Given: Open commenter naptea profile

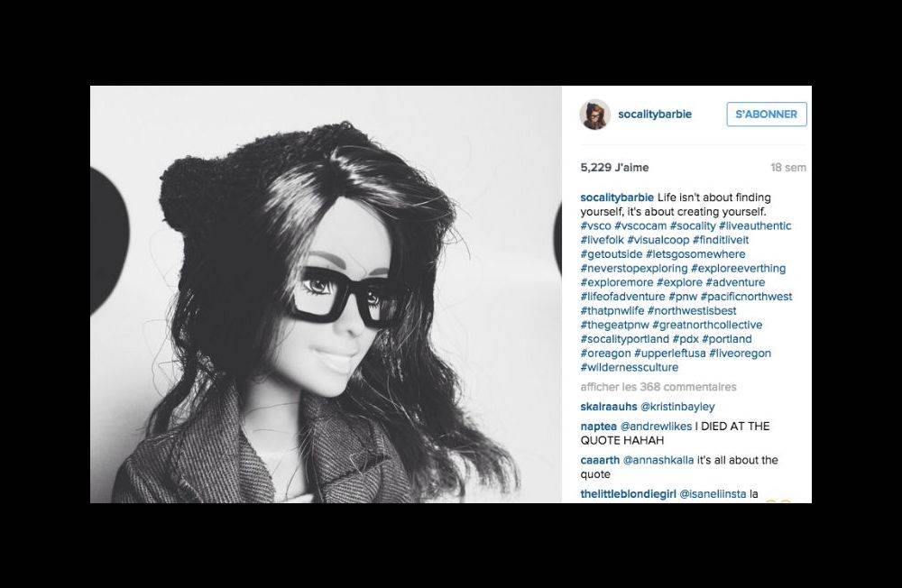Looking at the screenshot, I should pyautogui.click(x=598, y=426).
